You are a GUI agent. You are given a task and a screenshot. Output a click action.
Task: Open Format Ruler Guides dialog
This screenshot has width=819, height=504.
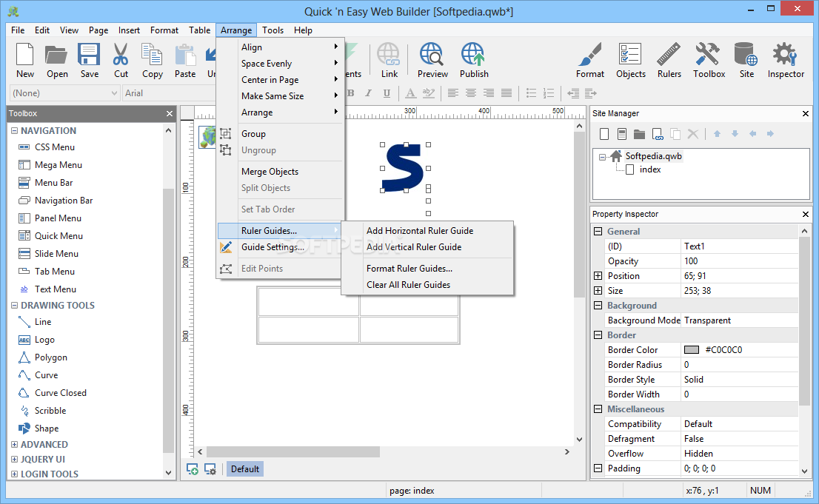click(427, 269)
